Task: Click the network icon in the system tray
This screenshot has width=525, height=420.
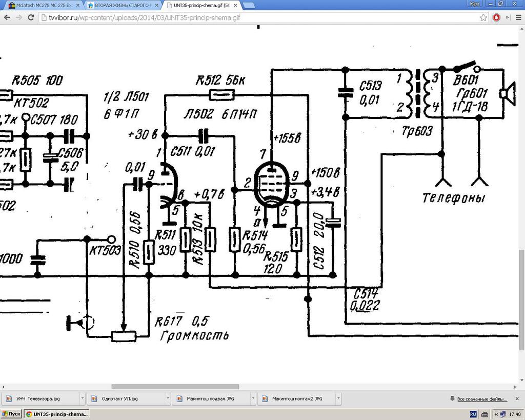Action: coord(502,414)
